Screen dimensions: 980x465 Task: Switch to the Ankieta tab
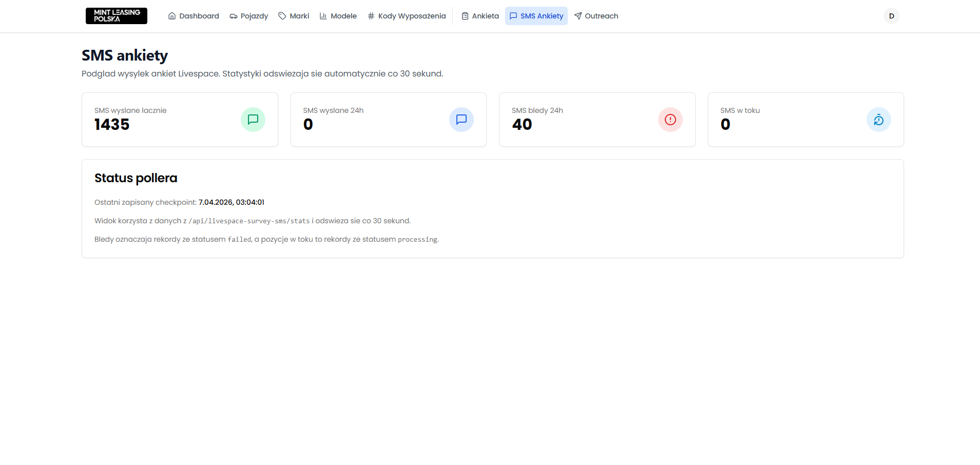click(x=480, y=16)
